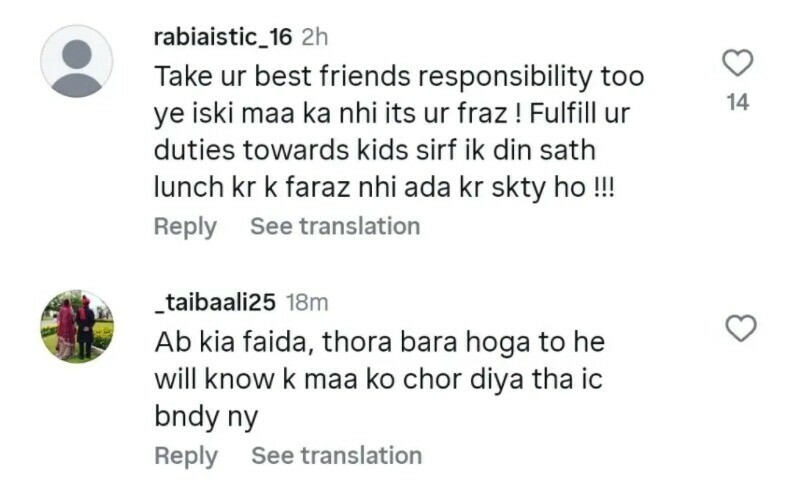Click the 2h timestamp
This screenshot has height=480, width=800.
pos(315,37)
